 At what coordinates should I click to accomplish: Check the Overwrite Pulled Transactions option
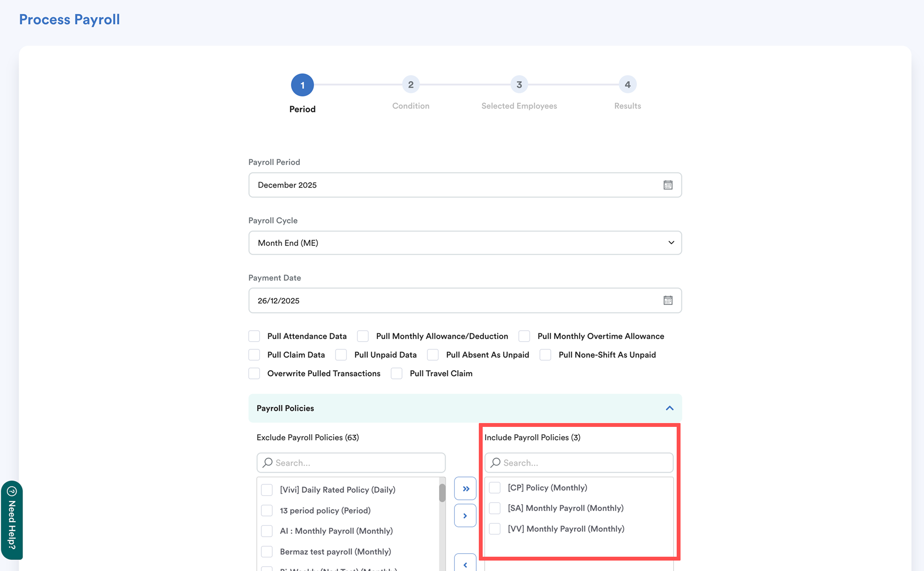[x=254, y=373]
